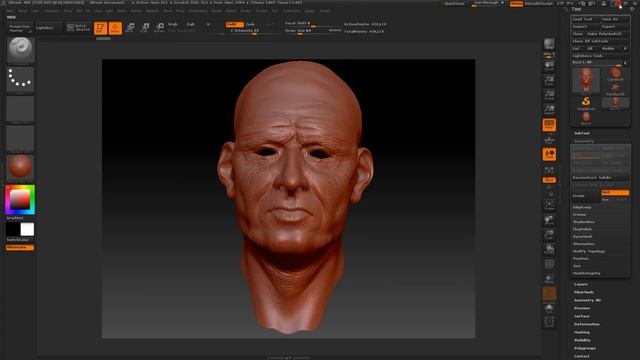Toggle the Zadd sculpt mode
Image resolution: width=640 pixels, height=360 pixels.
(x=234, y=24)
